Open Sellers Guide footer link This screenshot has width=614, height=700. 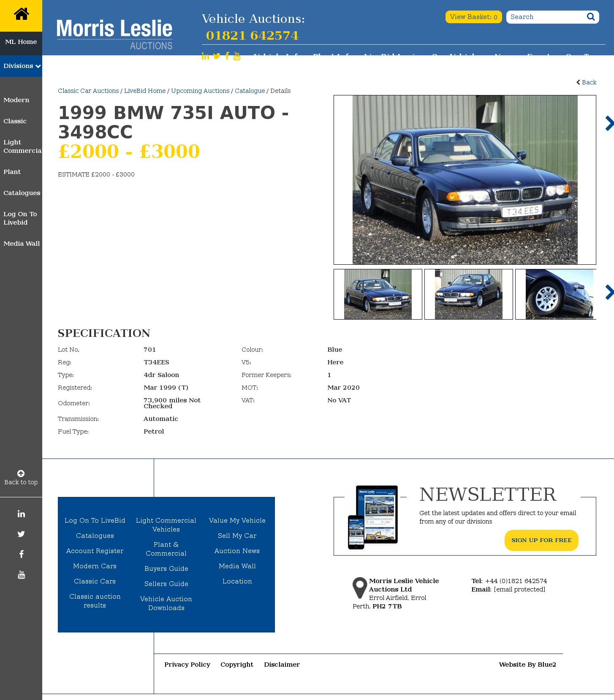[x=166, y=584]
